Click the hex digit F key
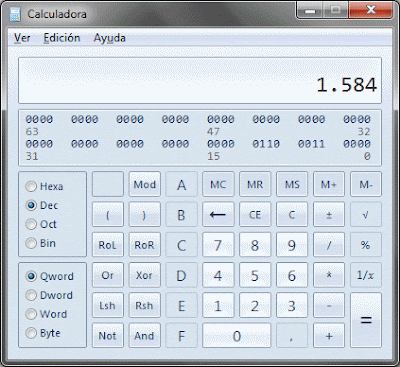400x367 pixels. tap(181, 335)
